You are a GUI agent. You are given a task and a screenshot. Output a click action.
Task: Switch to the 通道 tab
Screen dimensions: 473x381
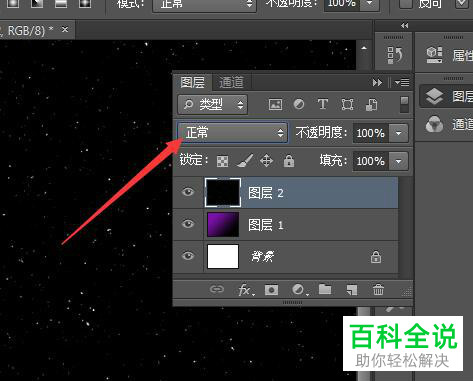pos(231,82)
